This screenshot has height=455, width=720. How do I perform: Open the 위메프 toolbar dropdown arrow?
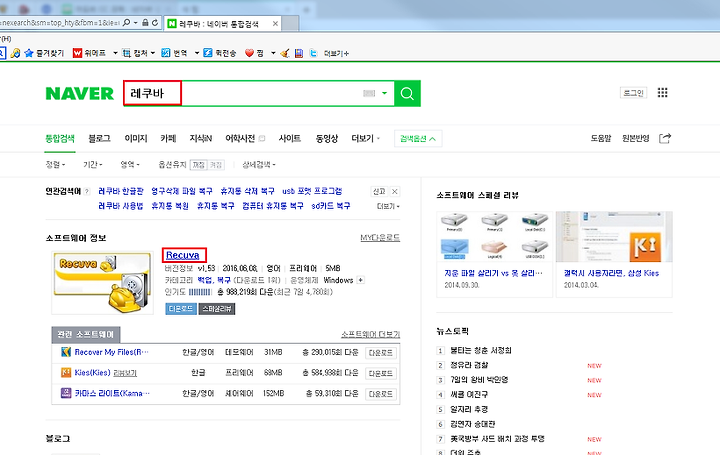point(115,53)
